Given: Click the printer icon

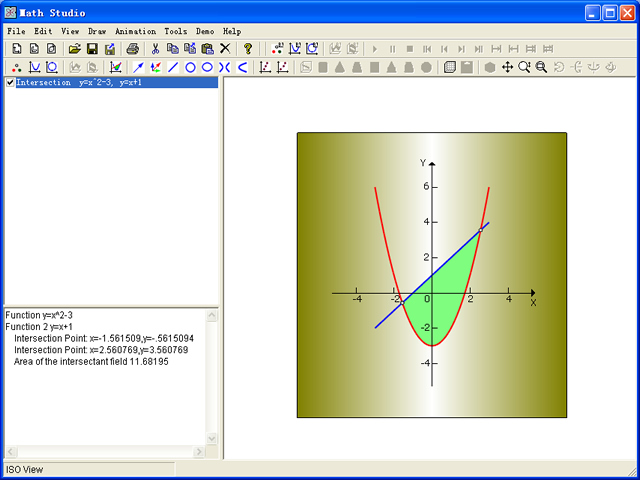Looking at the screenshot, I should point(133,49).
